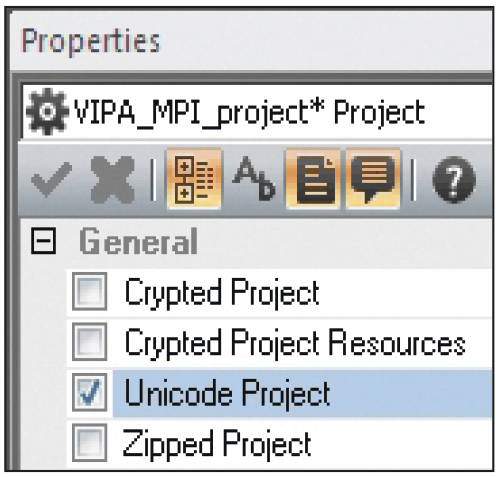500x477 pixels.
Task: Select the alphabetical Ab sort icon
Action: (253, 179)
